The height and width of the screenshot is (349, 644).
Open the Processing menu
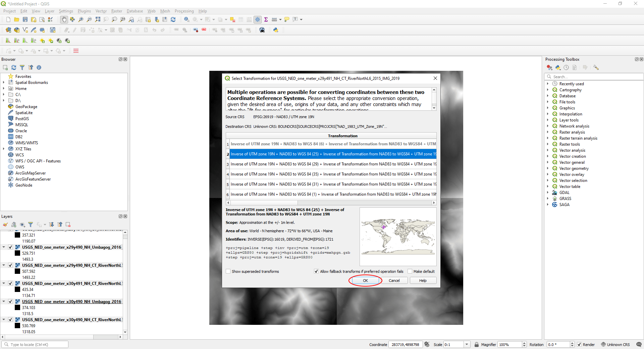184,11
